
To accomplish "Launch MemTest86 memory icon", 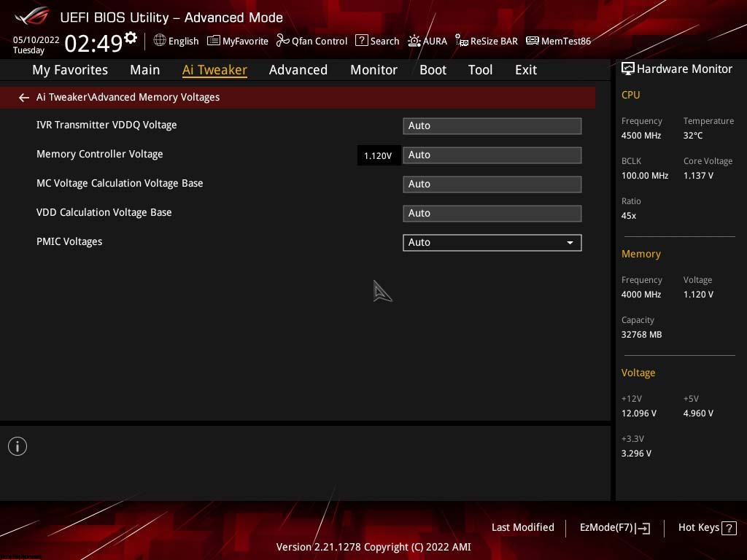I will (x=532, y=41).
